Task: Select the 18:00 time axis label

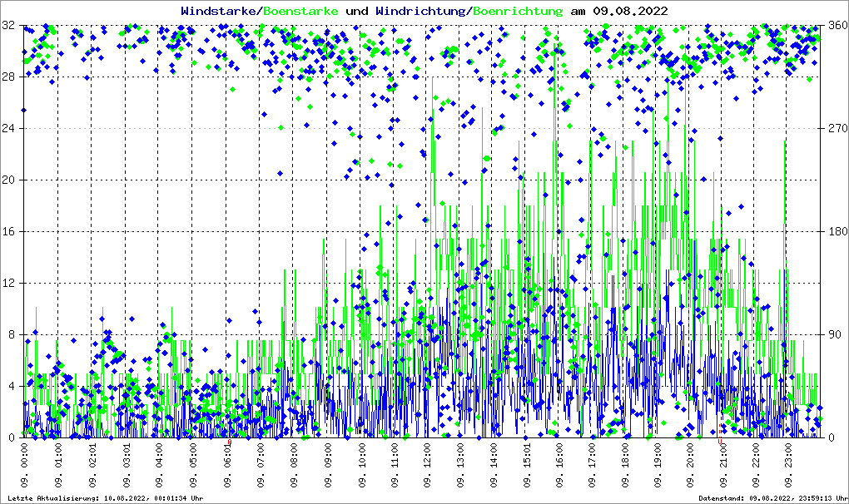Action: click(625, 464)
